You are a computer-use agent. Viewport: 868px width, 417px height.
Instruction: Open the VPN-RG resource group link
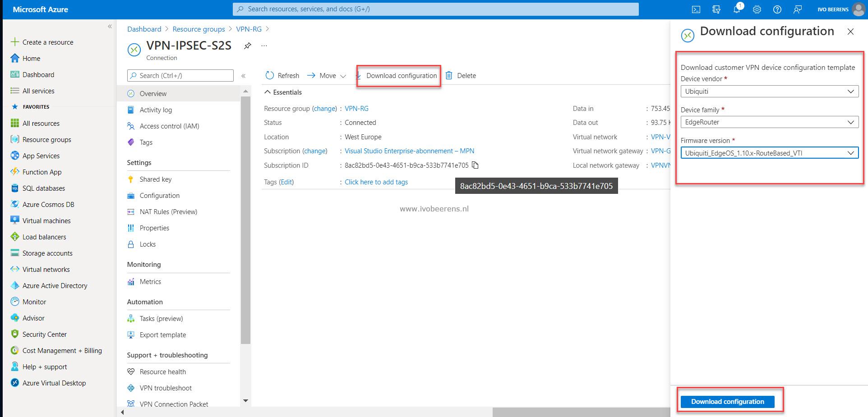356,108
